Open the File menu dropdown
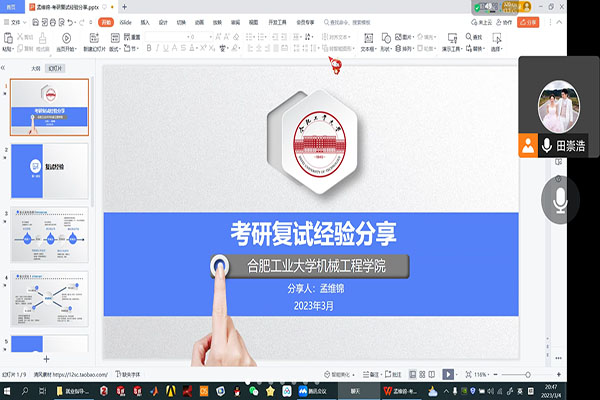This screenshot has width=600, height=400. coord(15,23)
